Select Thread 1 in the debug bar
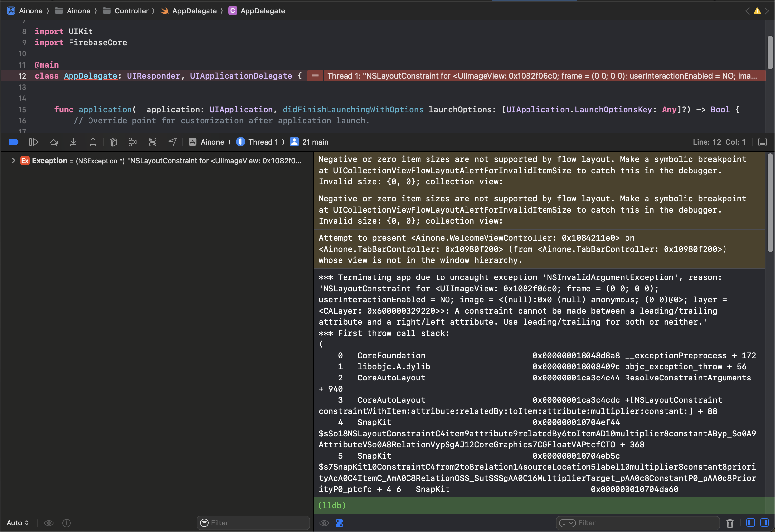This screenshot has height=532, width=775. point(263,142)
